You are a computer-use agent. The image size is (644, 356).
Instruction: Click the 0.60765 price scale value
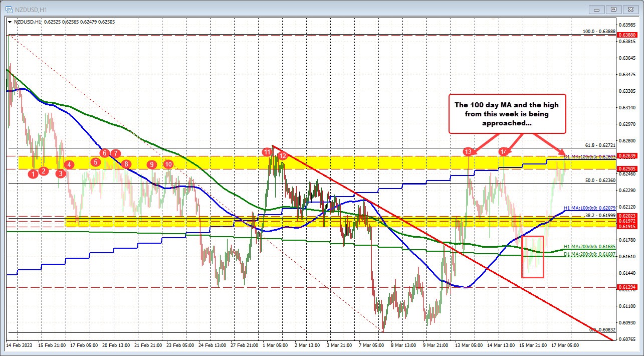pos(627,339)
